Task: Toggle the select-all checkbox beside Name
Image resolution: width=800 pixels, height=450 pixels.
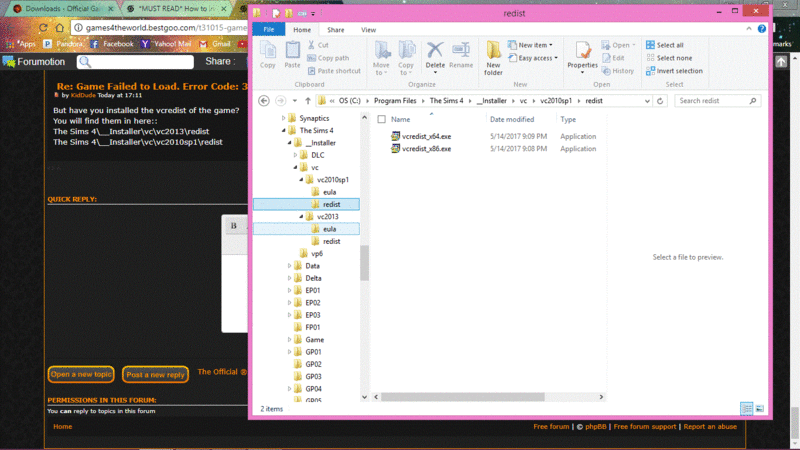Action: (381, 119)
